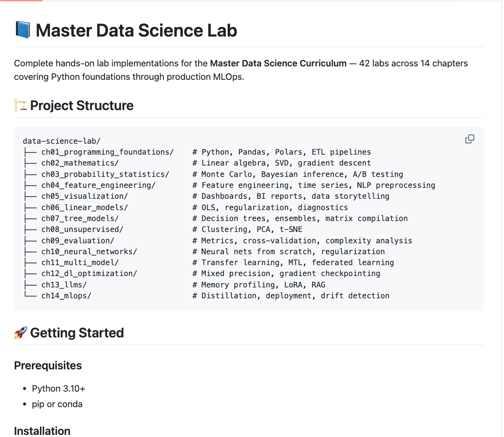Click the Prerequisites subheading

48,366
